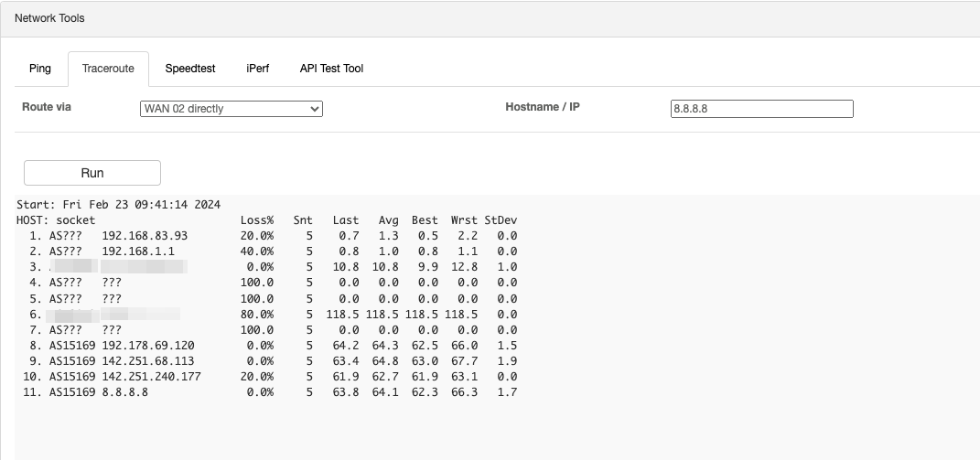Click the HOST: socket label
980x460 pixels.
coord(56,220)
